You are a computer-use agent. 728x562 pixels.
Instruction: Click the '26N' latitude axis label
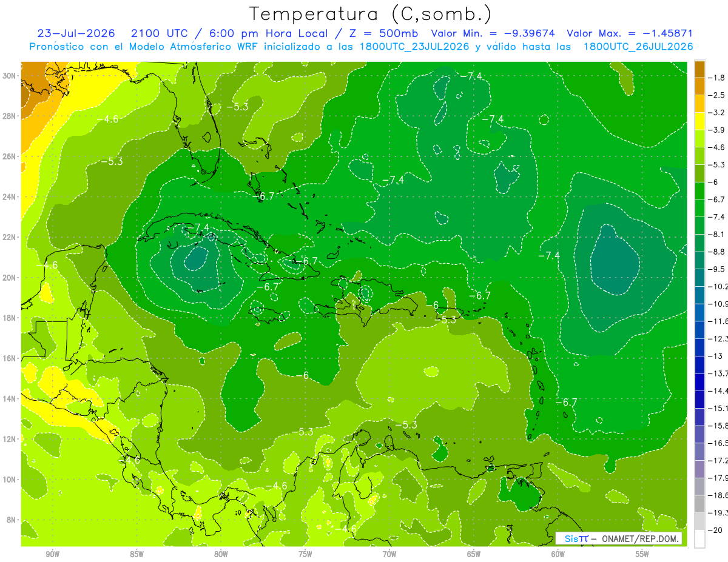(x=10, y=156)
